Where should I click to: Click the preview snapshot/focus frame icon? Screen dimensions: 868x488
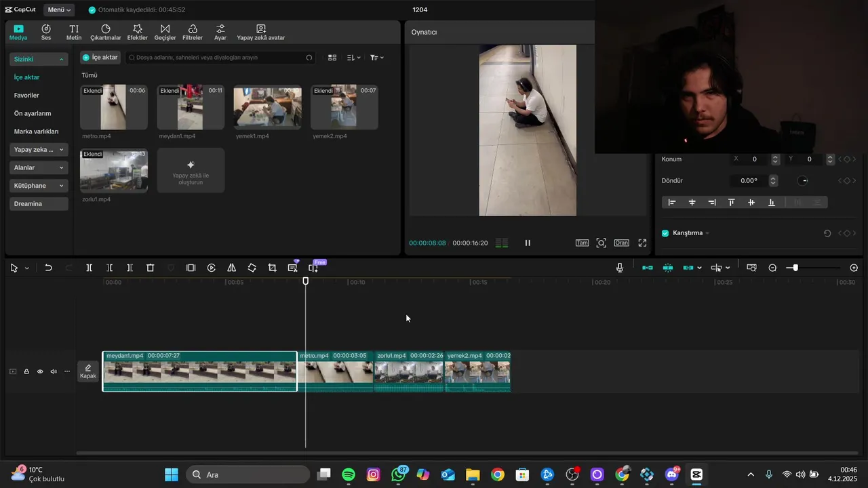point(601,243)
